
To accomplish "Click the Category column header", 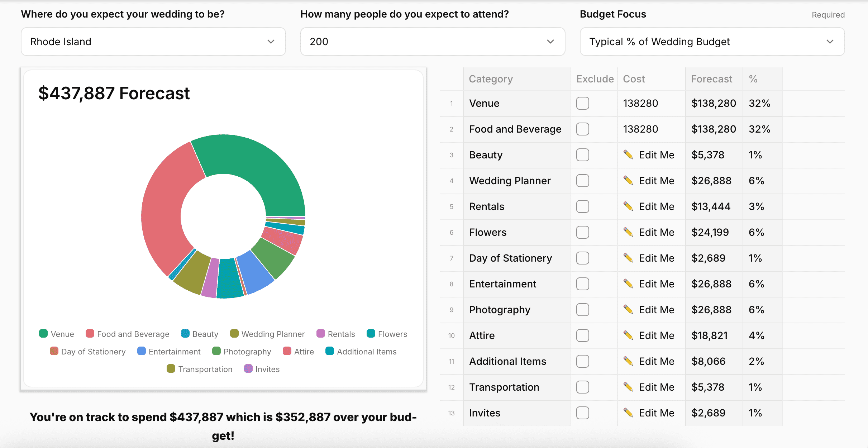I will 491,79.
